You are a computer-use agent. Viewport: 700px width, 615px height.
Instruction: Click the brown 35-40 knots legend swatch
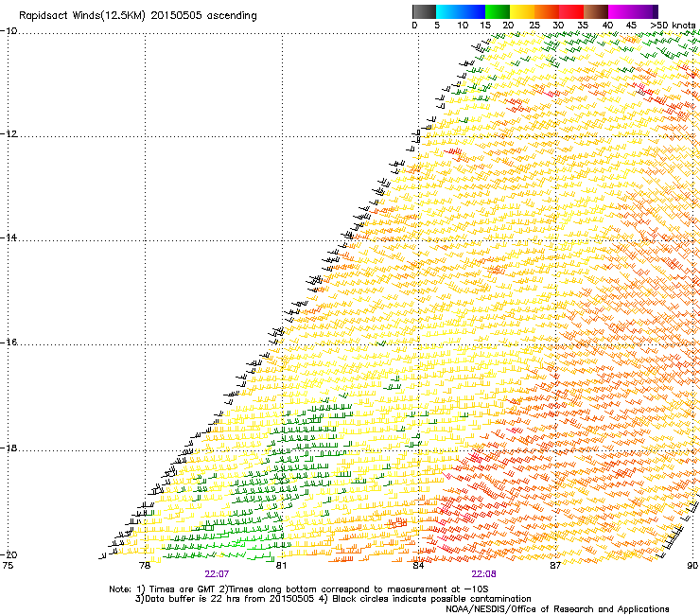596,11
